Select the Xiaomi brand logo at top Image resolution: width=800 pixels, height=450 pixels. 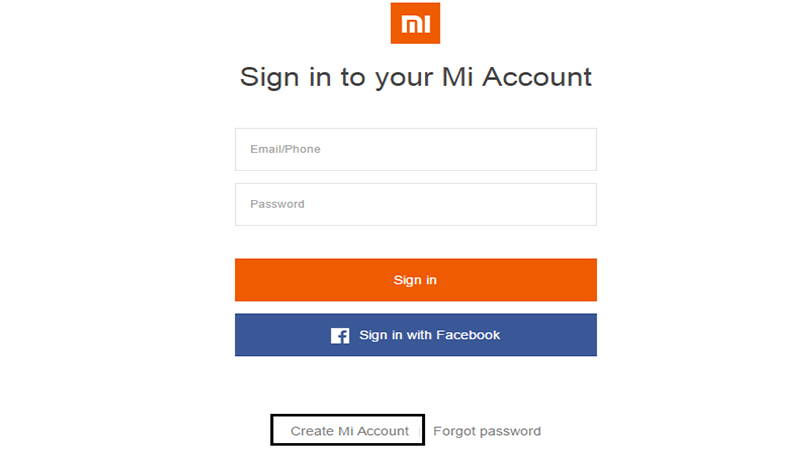[415, 24]
